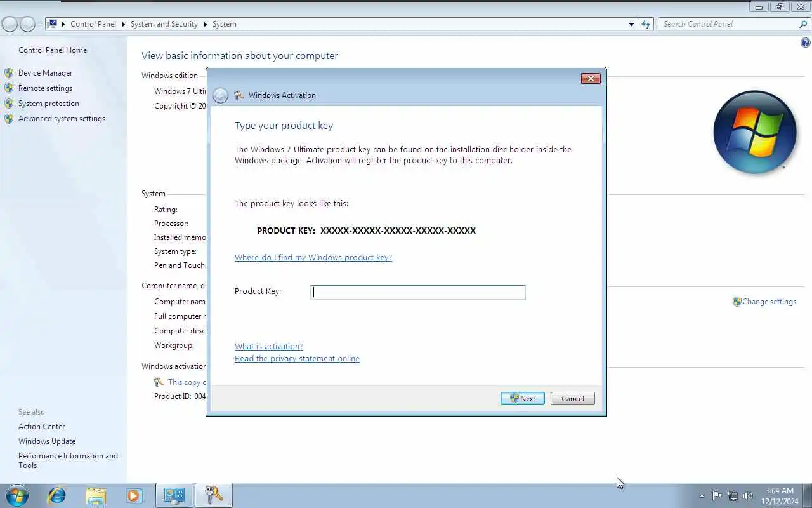This screenshot has width=812, height=508.
Task: Click the System breadcrumb item
Action: (x=224, y=24)
